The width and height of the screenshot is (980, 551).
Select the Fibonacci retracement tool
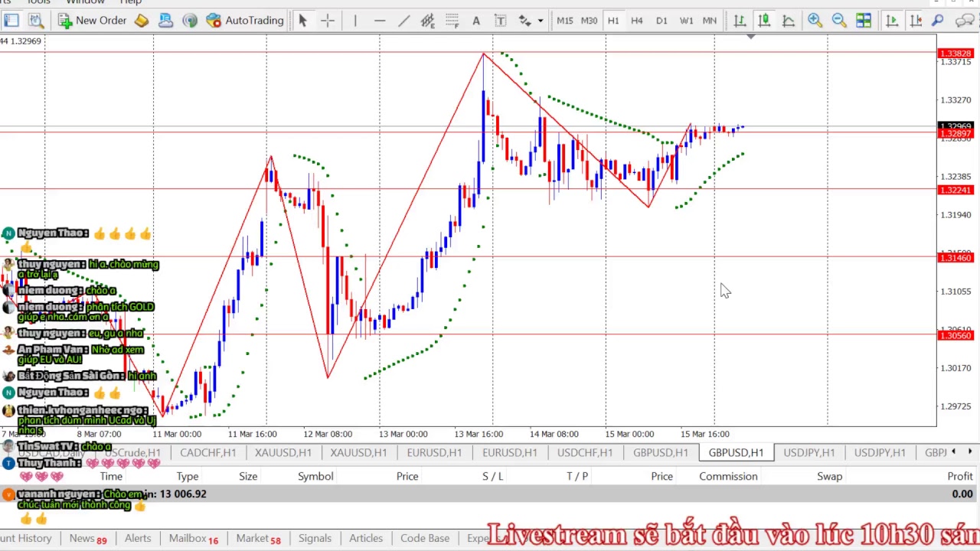452,21
